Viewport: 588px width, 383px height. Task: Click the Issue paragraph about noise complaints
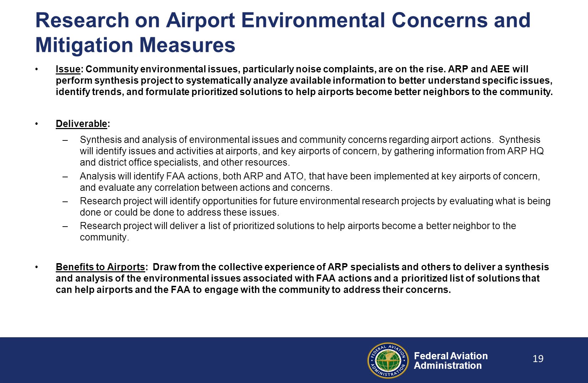[x=304, y=81]
